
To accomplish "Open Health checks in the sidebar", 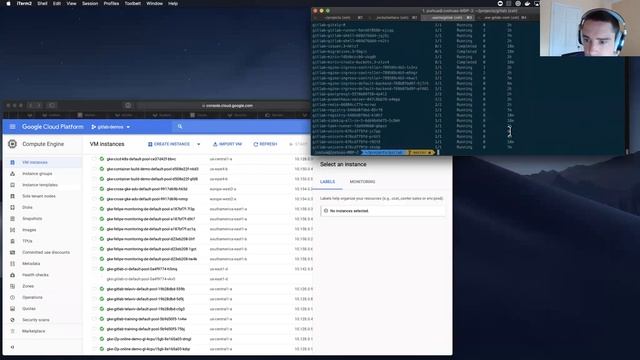I will tap(36, 275).
